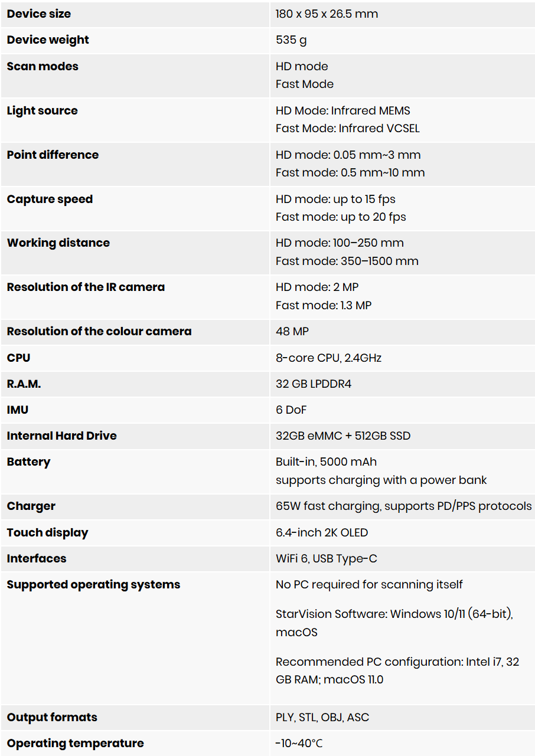Click the Battery row label

pos(28,462)
